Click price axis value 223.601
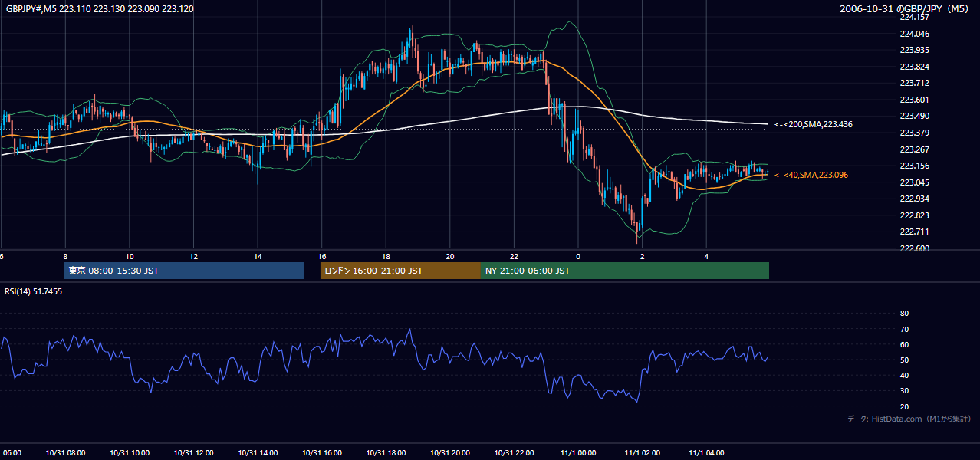Viewport: 980px width, 460px height. (914, 100)
